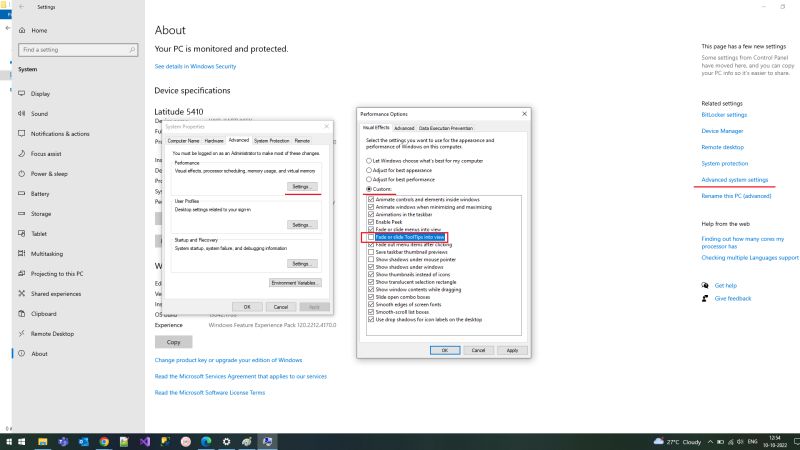Image resolution: width=800 pixels, height=450 pixels.
Task: Open Google Chrome from taskbar
Action: point(104,442)
